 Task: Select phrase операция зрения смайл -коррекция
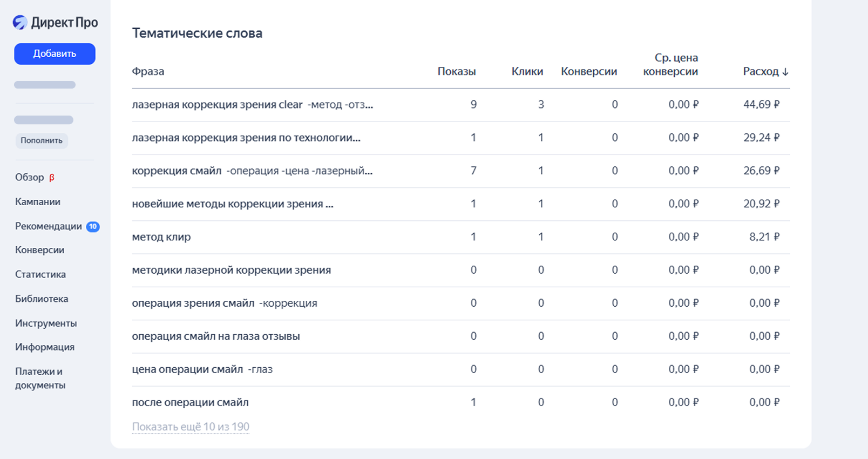pos(225,303)
